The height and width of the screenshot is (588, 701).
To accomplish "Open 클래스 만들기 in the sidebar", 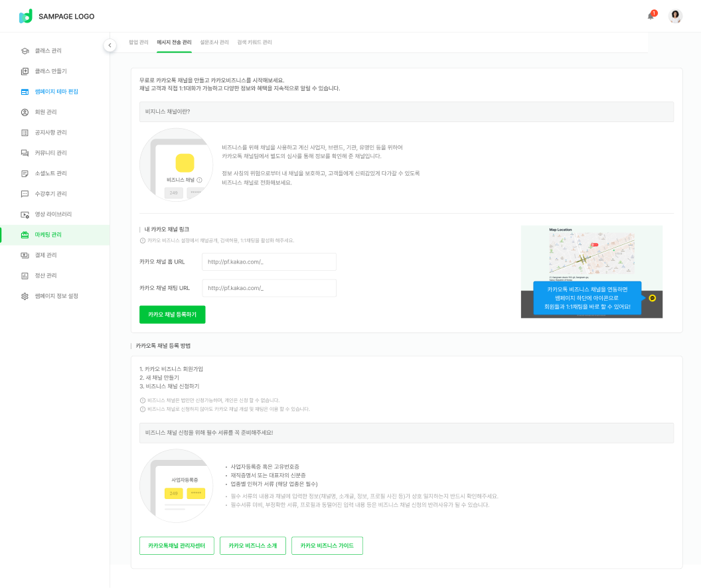I will pyautogui.click(x=50, y=71).
